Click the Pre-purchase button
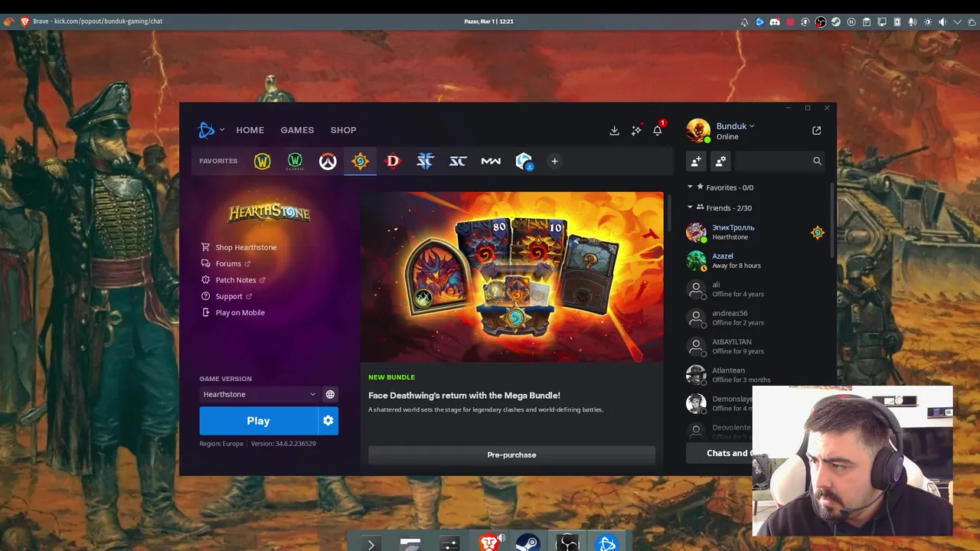This screenshot has height=551, width=980. (511, 455)
